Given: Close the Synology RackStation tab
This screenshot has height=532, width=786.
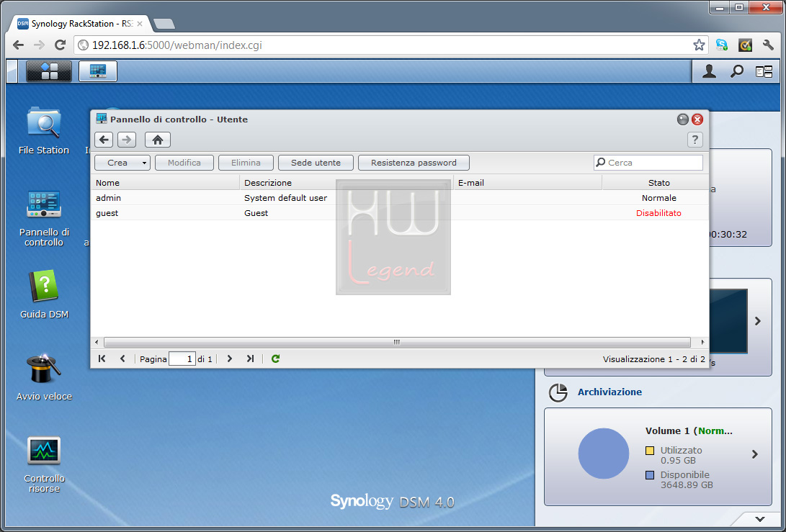Looking at the screenshot, I should click(140, 24).
